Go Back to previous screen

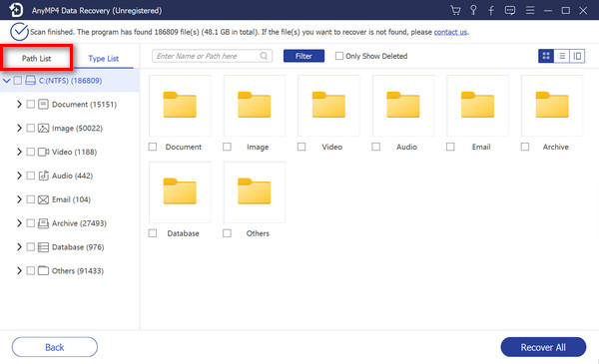coord(55,347)
